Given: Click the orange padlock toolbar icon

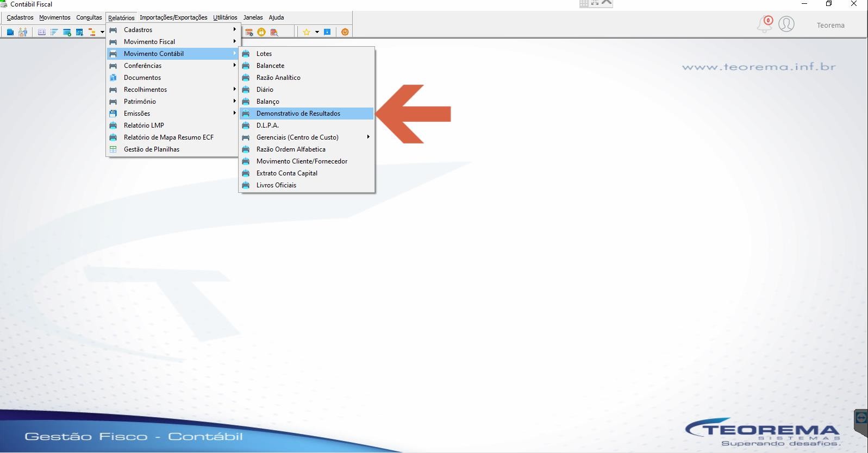Looking at the screenshot, I should (261, 32).
